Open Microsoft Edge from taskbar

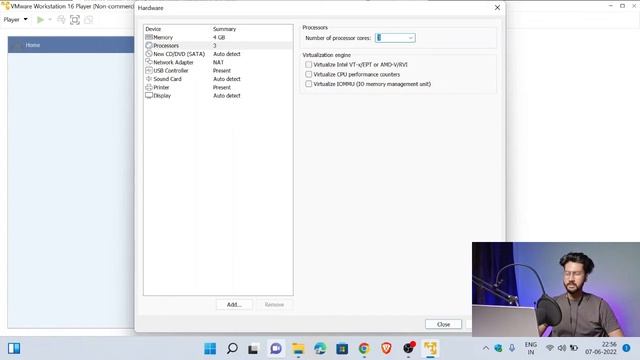pyautogui.click(x=320, y=349)
